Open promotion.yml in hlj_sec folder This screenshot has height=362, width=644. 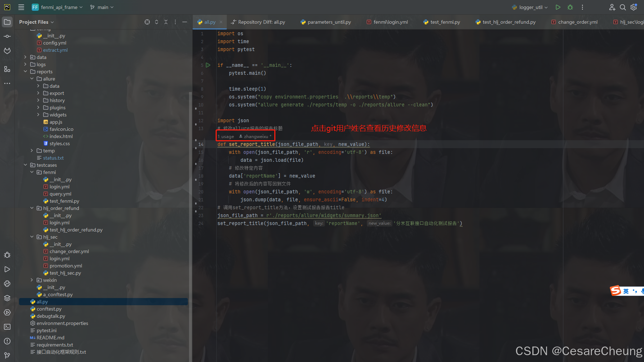(66, 266)
